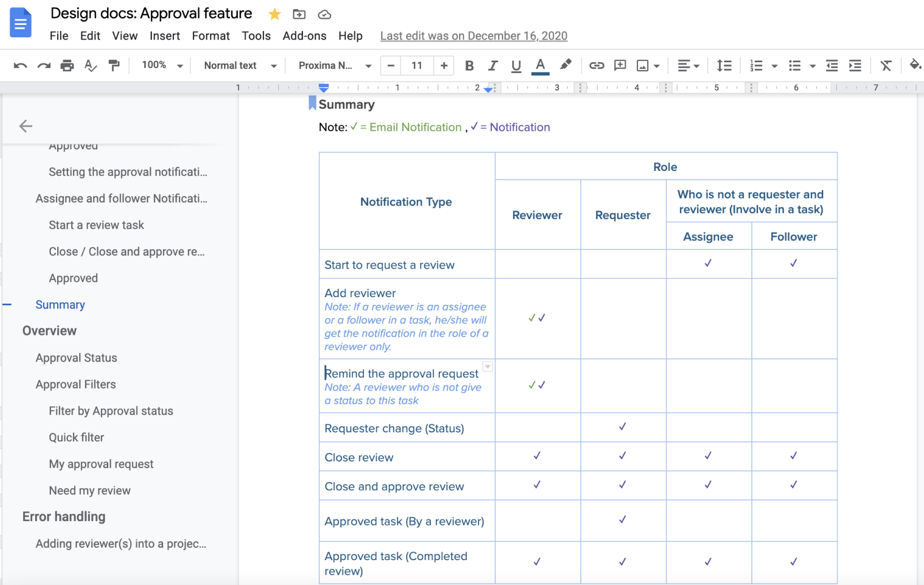Decrease the font size
The image size is (924, 585).
pos(391,66)
